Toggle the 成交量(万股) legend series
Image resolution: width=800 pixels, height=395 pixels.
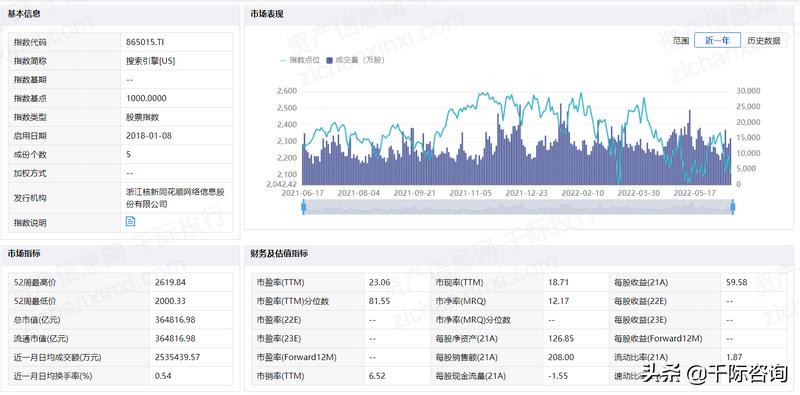point(355,60)
